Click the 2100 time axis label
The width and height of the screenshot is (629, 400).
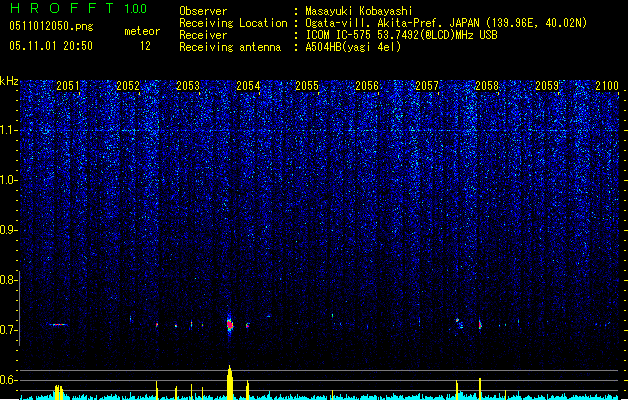(607, 85)
